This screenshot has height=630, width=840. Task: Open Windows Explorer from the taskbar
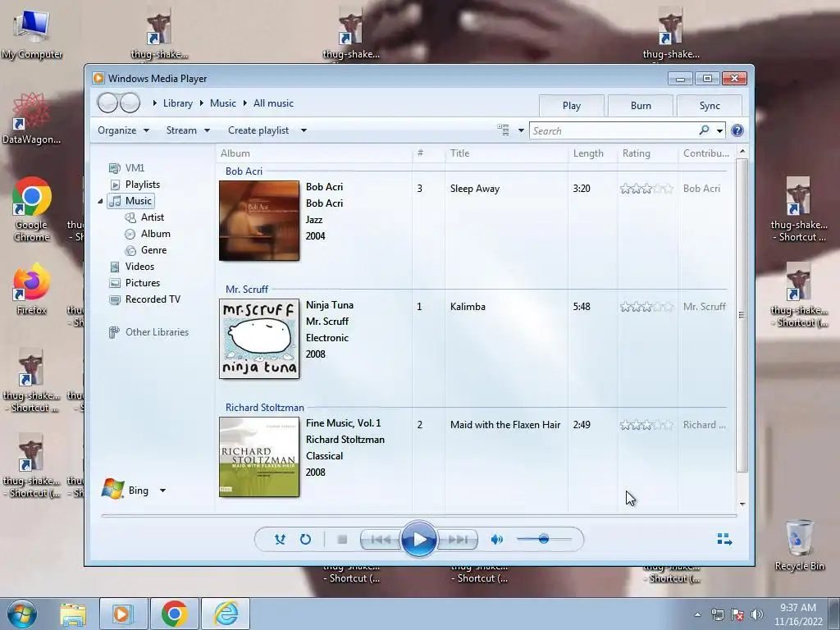coord(73,614)
